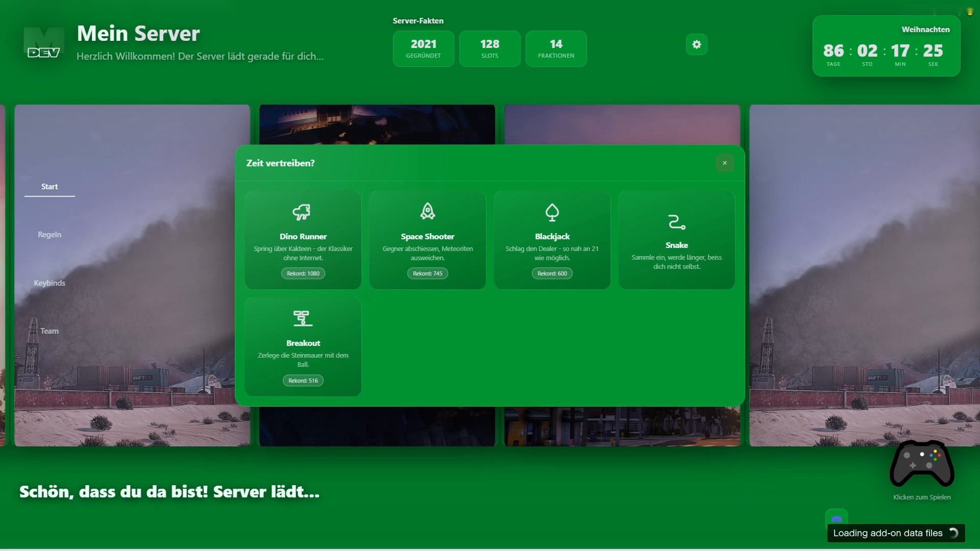The height and width of the screenshot is (551, 980).
Task: Launch the Dino Runner game
Action: coord(303,240)
